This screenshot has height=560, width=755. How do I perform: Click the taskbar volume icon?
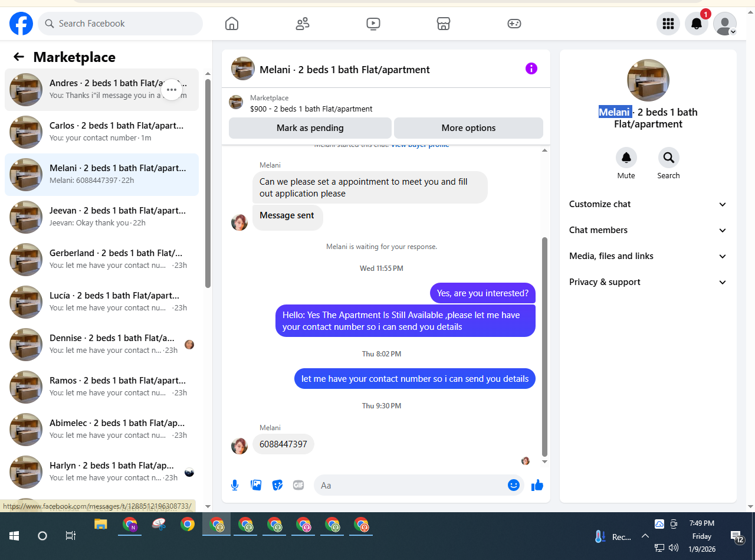point(674,548)
